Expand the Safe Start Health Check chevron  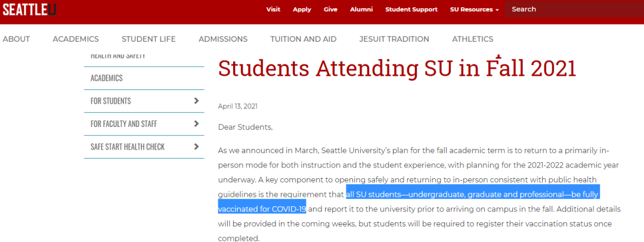point(196,147)
